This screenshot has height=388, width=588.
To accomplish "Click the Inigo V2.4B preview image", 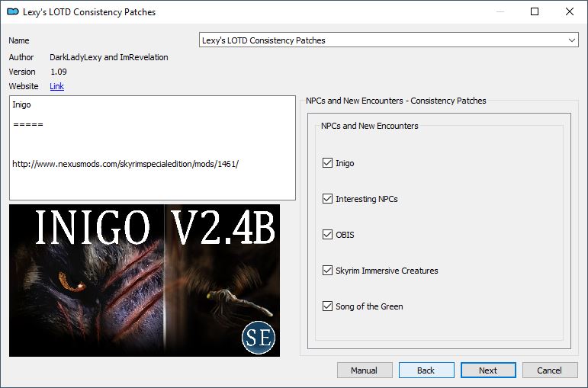I will coord(144,281).
